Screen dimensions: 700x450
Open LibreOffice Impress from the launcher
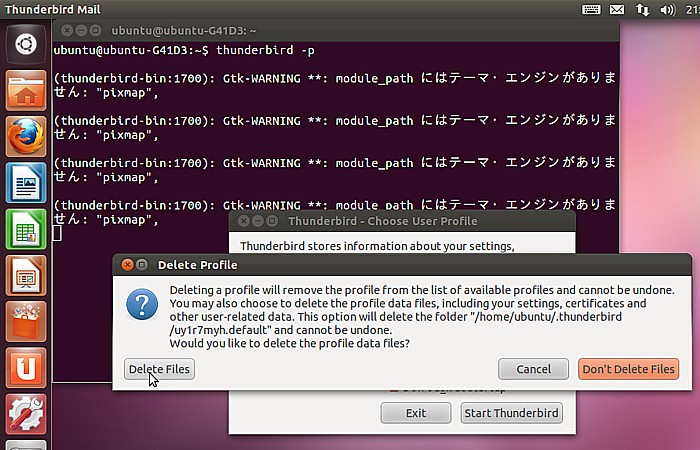26,275
